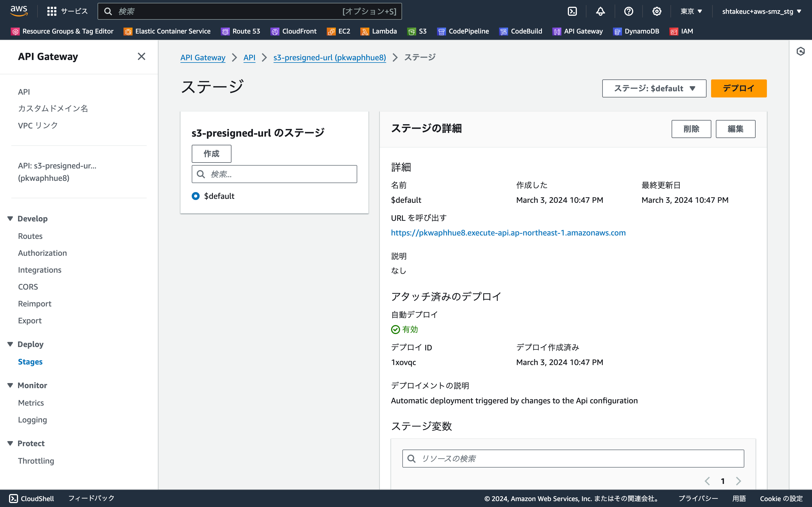Open the ステージ: $default stage selector
812x507 pixels.
coord(654,88)
